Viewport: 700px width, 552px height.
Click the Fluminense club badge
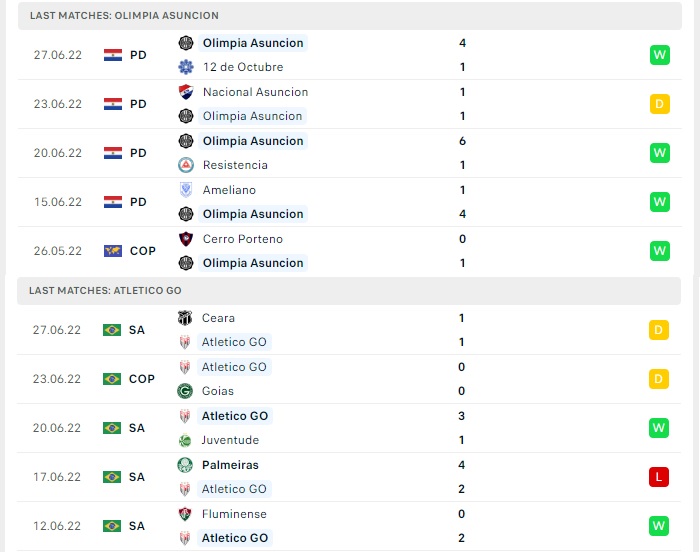click(185, 514)
